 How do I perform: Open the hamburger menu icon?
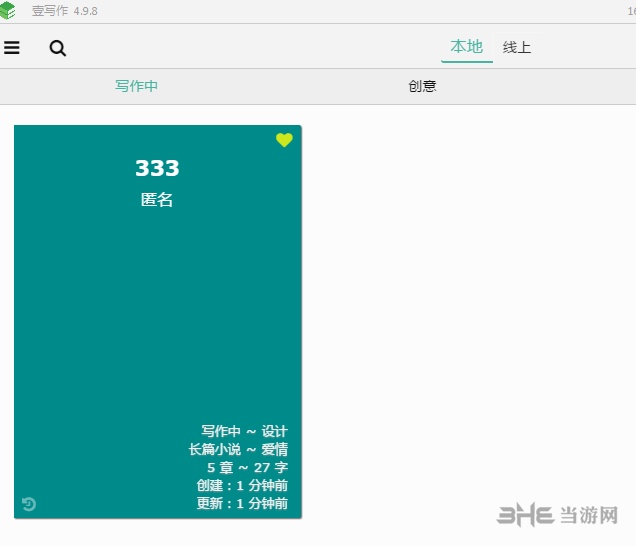pyautogui.click(x=12, y=47)
